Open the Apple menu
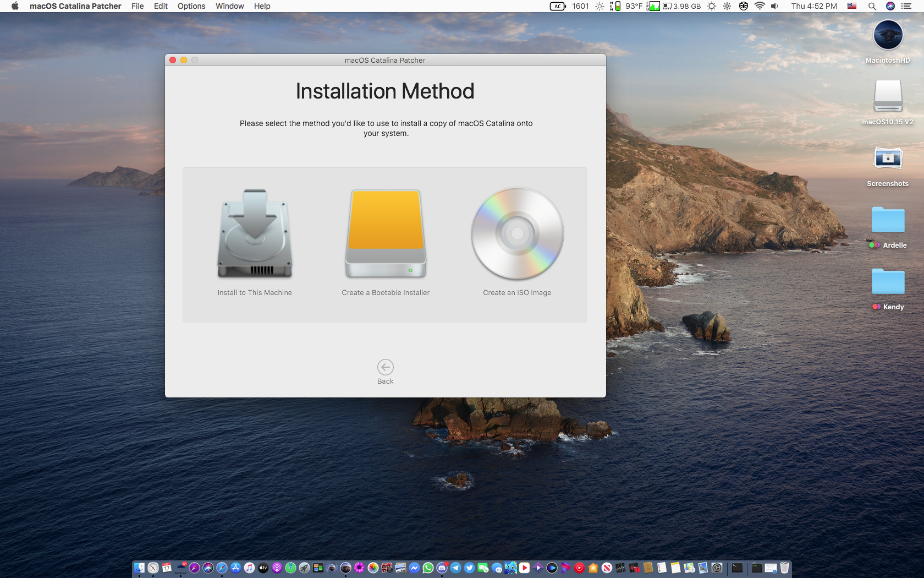This screenshot has height=578, width=924. (x=15, y=6)
